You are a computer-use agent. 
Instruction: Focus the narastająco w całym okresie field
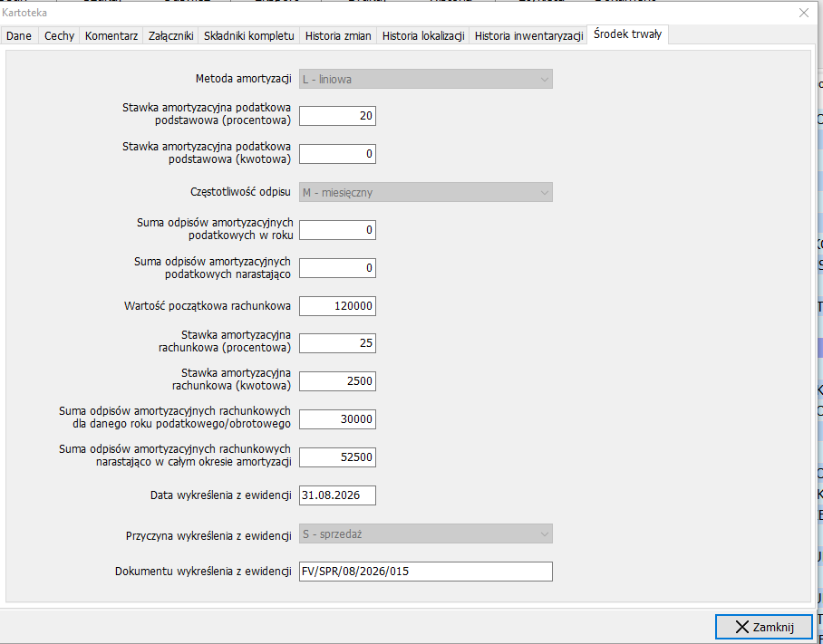coord(337,457)
